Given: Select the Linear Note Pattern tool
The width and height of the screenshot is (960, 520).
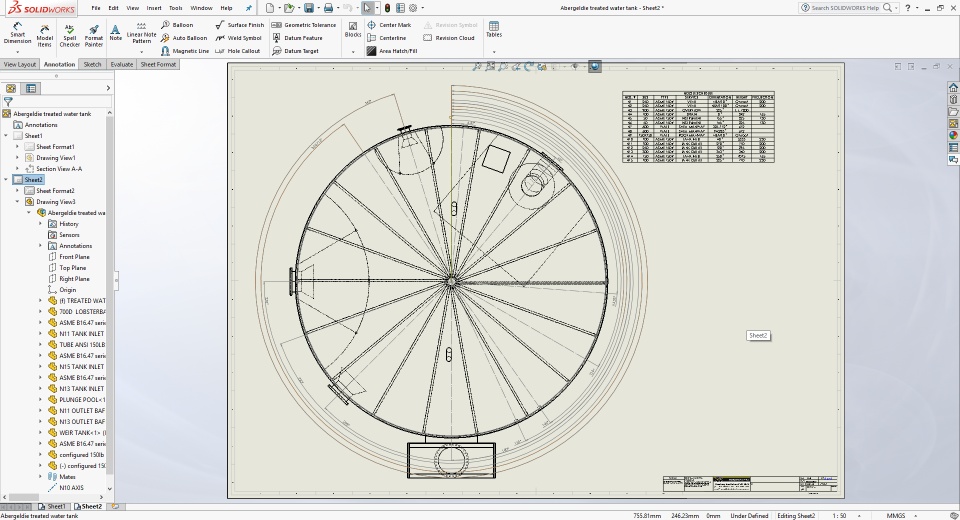Looking at the screenshot, I should click(141, 33).
